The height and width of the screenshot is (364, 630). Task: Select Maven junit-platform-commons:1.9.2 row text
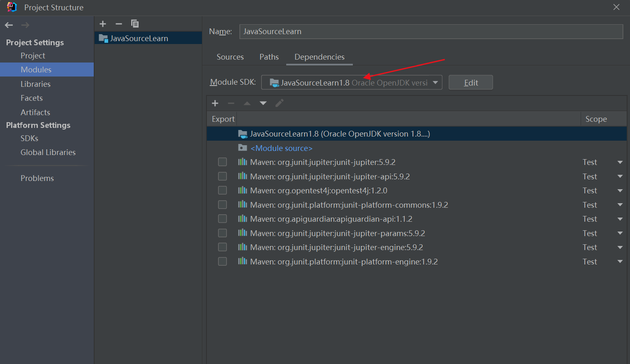pyautogui.click(x=349, y=205)
